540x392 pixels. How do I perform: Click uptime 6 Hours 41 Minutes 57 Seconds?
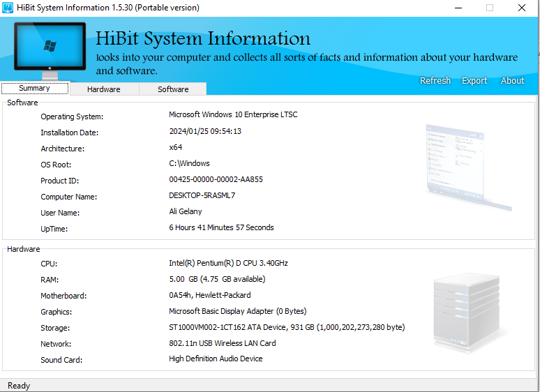[x=221, y=227]
